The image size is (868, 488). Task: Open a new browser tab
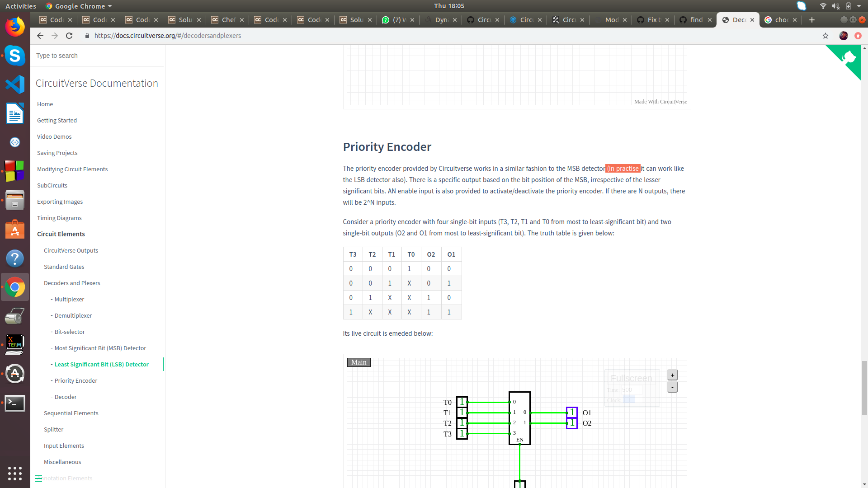pyautogui.click(x=812, y=20)
